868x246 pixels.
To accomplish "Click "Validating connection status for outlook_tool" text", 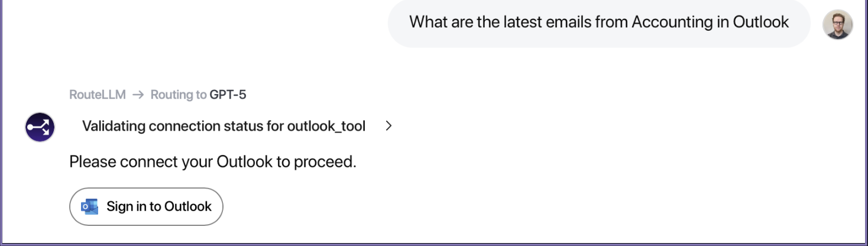I will pos(224,126).
